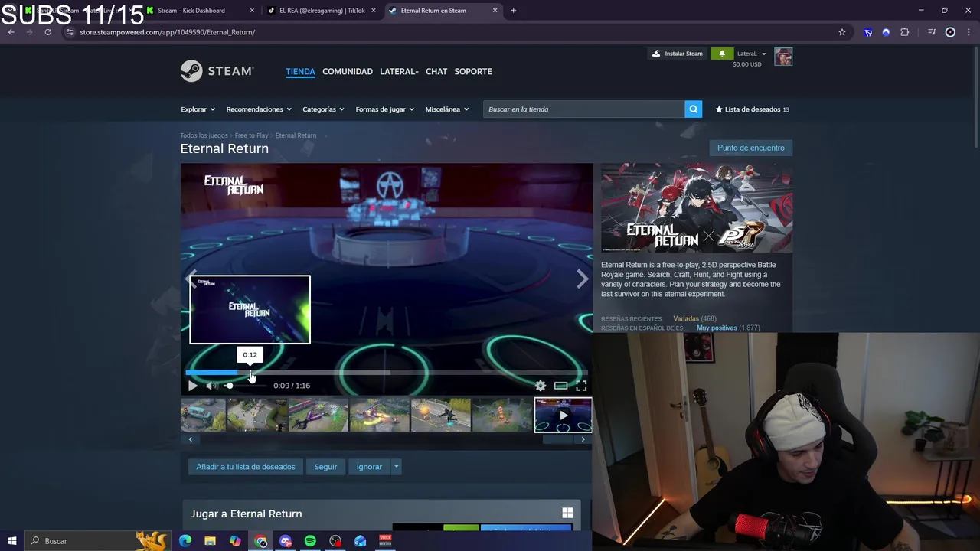Open the SOPORTE section
The height and width of the screenshot is (551, 980).
473,71
